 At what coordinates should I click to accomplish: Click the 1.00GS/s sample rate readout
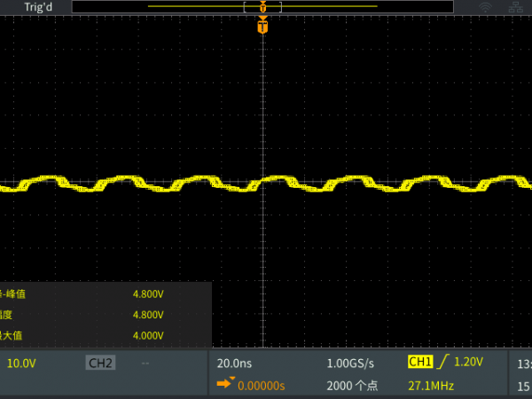click(x=350, y=364)
